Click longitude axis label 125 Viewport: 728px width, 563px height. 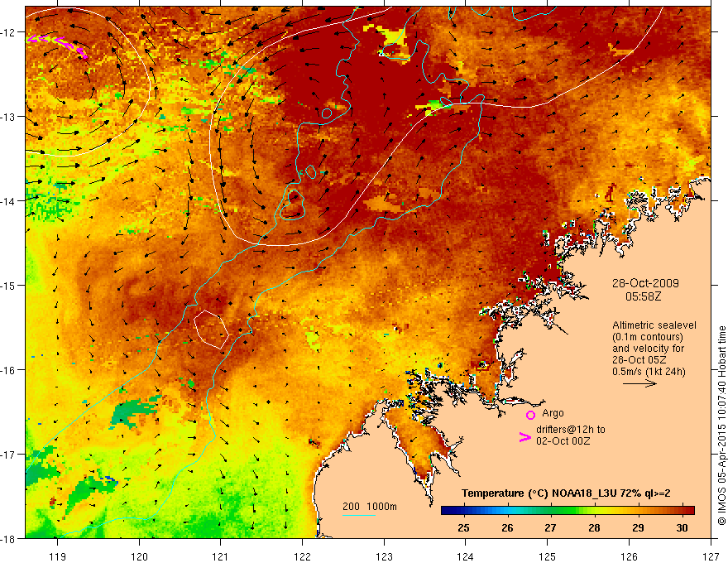[547, 556]
